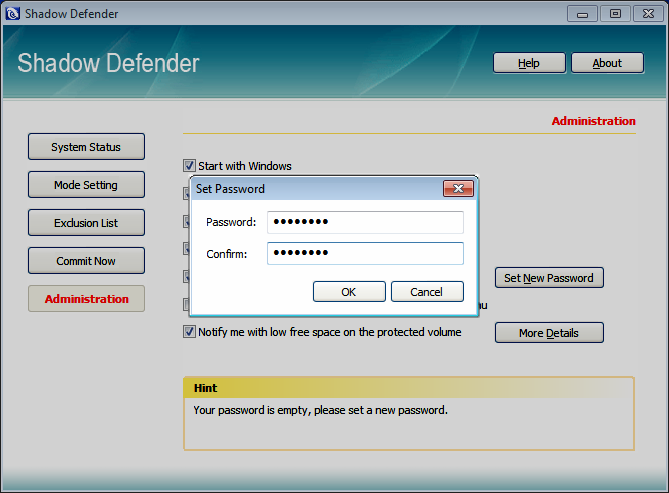Confirm the password with OK
This screenshot has width=669, height=493.
click(x=349, y=292)
